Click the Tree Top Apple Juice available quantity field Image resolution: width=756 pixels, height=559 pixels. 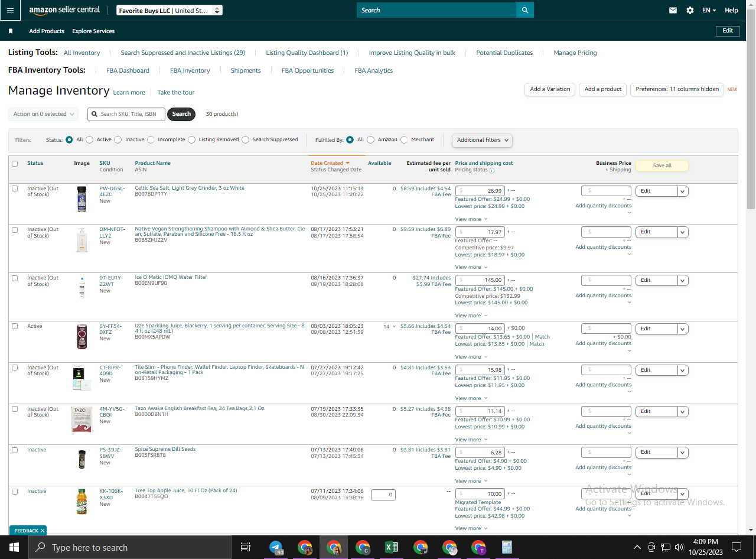coord(383,495)
